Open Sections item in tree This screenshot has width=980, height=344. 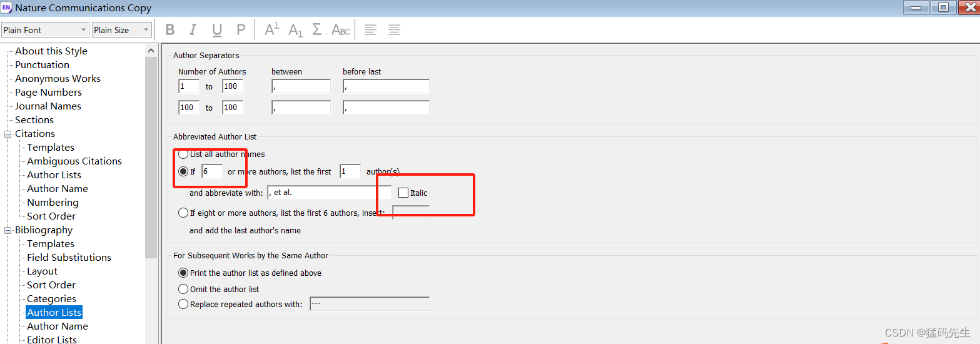click(34, 120)
